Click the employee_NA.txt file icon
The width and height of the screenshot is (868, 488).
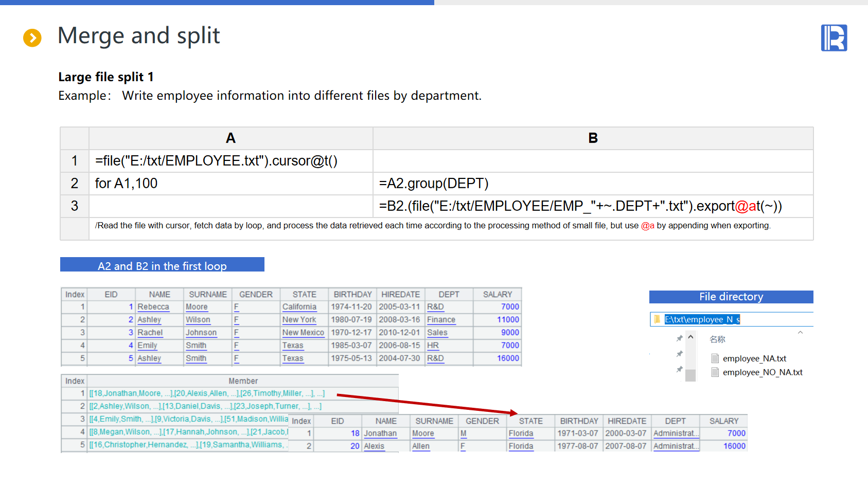click(715, 358)
